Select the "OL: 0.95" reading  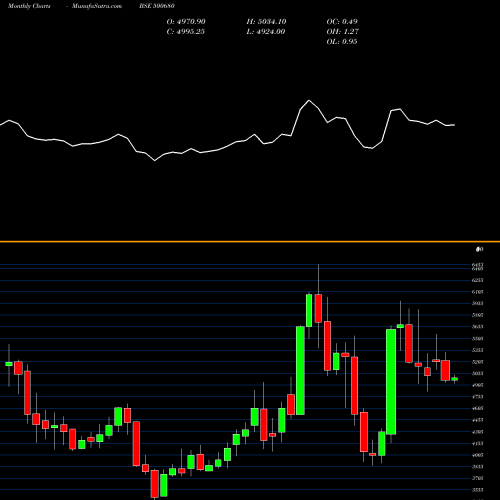pos(342,41)
